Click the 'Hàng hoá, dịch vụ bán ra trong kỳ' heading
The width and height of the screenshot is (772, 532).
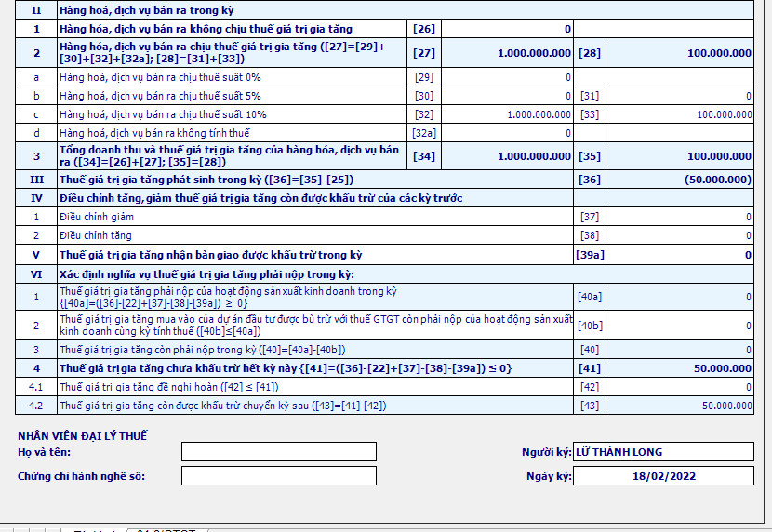[147, 10]
